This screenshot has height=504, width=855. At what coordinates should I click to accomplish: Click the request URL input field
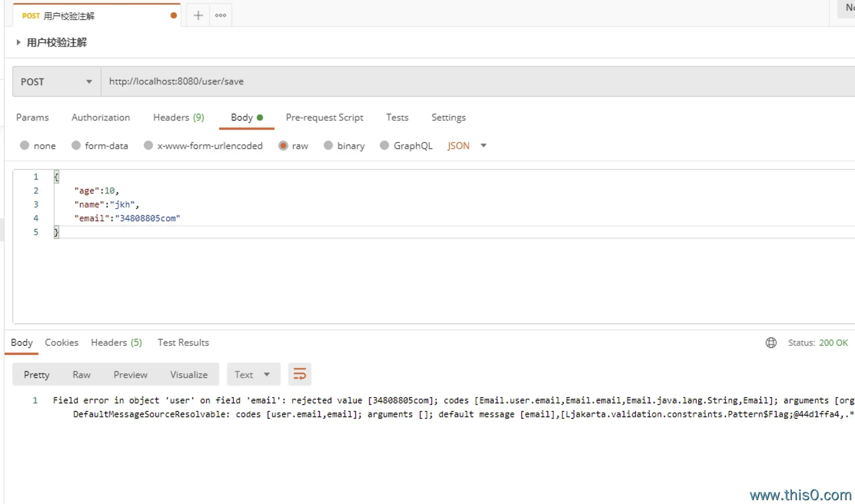click(x=461, y=81)
